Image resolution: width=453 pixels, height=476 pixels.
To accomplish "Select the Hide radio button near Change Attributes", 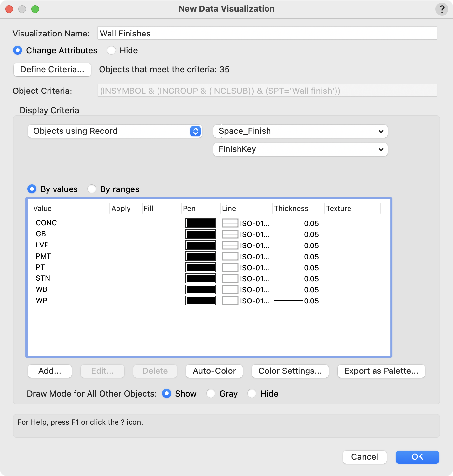I will click(111, 50).
